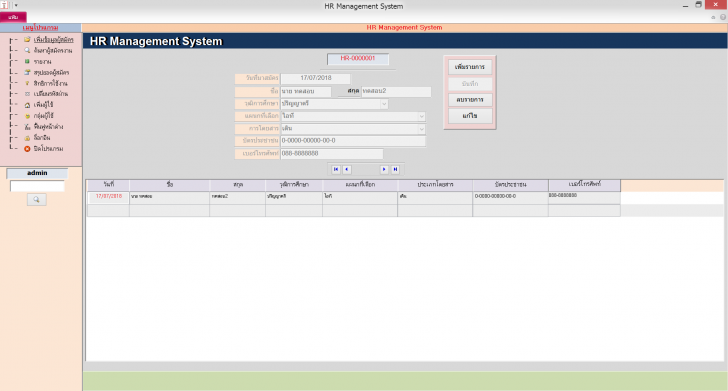
Task: Click the บัตรประชาชน ID card column header
Action: point(510,185)
